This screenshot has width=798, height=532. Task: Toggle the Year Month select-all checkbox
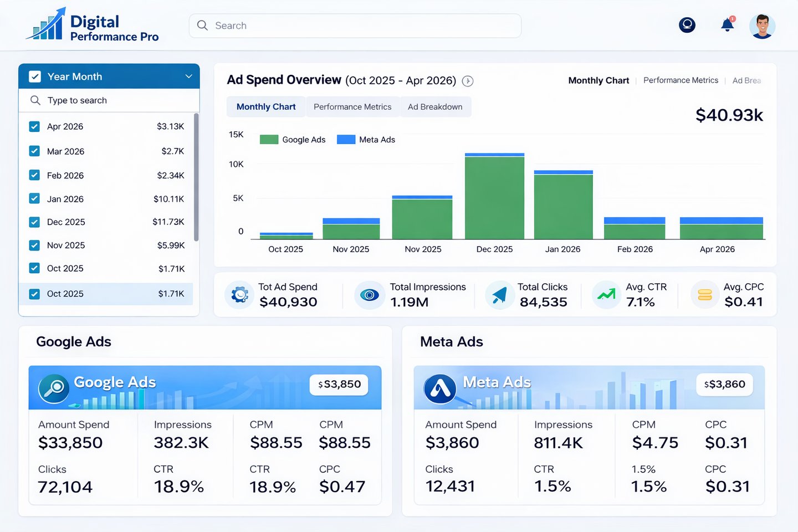coord(35,76)
